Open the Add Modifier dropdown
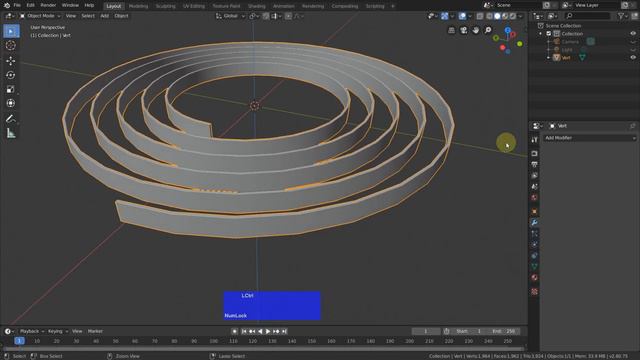 (x=589, y=138)
